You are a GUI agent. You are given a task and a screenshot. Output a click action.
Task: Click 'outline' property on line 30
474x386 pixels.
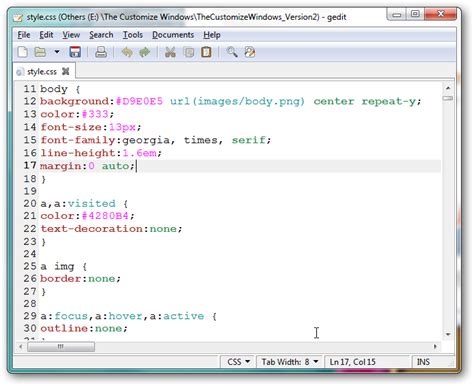click(x=64, y=329)
